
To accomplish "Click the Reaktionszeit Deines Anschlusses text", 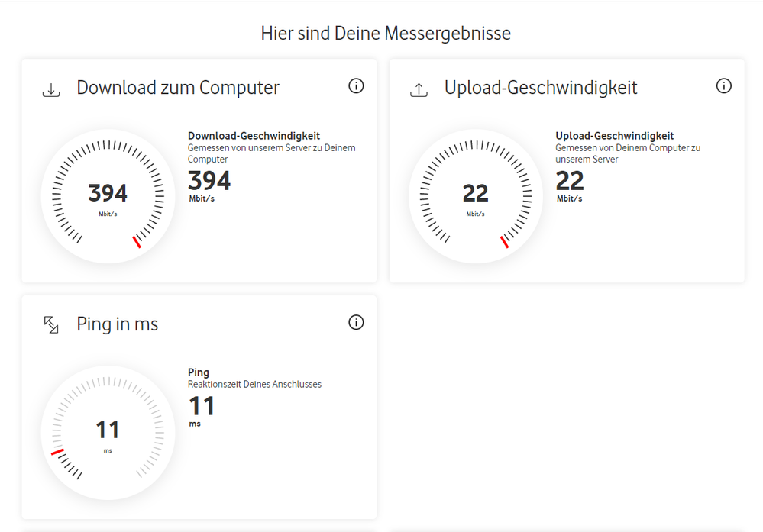I will (x=254, y=384).
